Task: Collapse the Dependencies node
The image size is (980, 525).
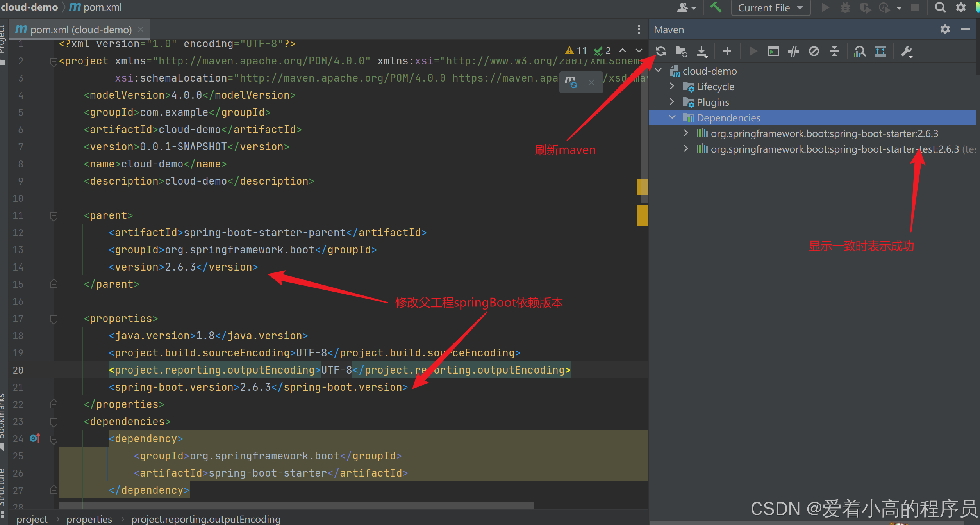Action: pos(672,117)
